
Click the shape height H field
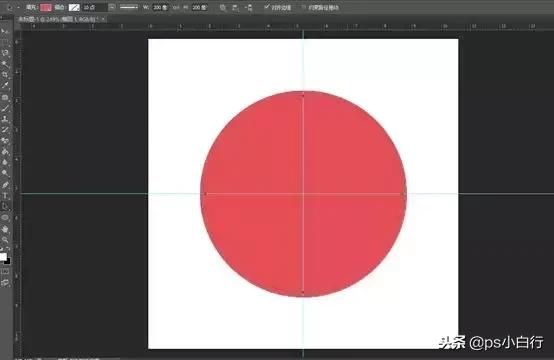pyautogui.click(x=199, y=7)
